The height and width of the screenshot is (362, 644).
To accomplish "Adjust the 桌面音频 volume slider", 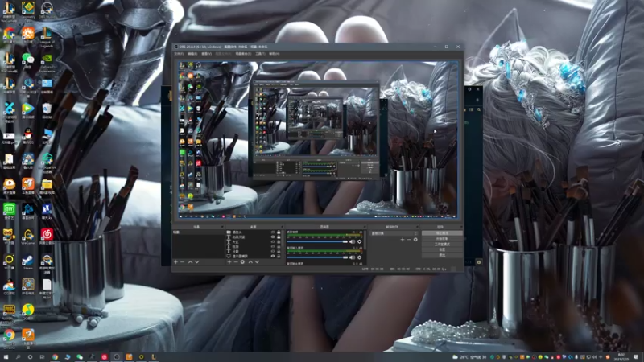I will pos(317,241).
